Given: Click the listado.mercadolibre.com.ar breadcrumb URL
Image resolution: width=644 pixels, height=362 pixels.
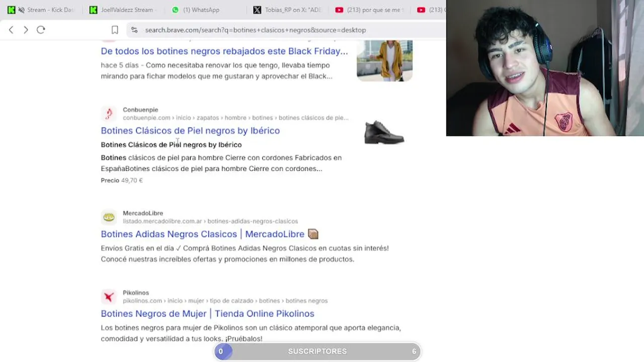Looking at the screenshot, I should point(210,221).
